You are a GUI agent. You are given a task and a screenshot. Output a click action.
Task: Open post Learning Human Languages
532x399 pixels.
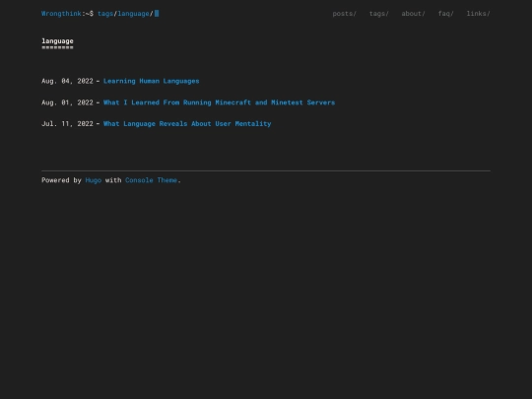pos(152,81)
